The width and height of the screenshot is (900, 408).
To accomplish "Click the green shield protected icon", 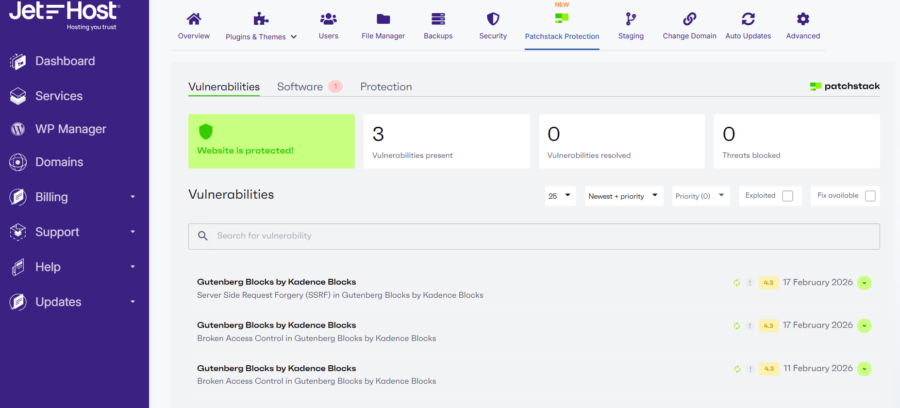I will pos(205,132).
